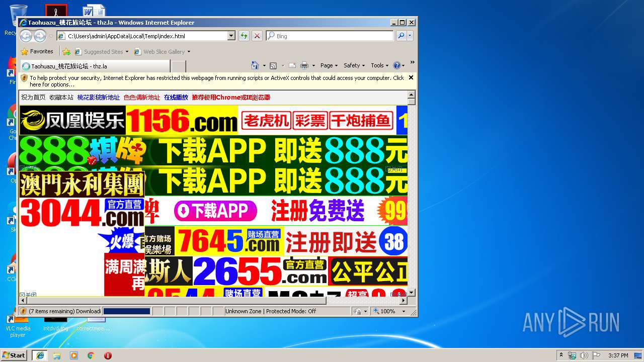Close the security information bar

pyautogui.click(x=411, y=77)
